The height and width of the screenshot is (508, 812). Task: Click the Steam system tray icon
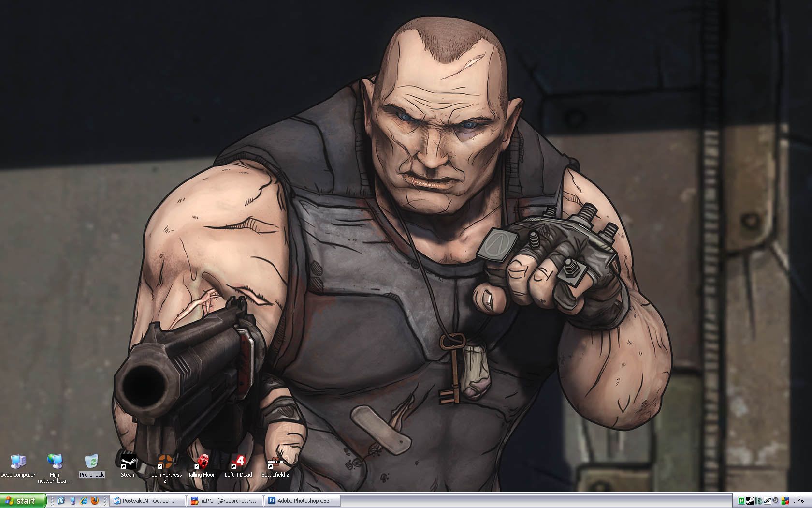coord(750,501)
